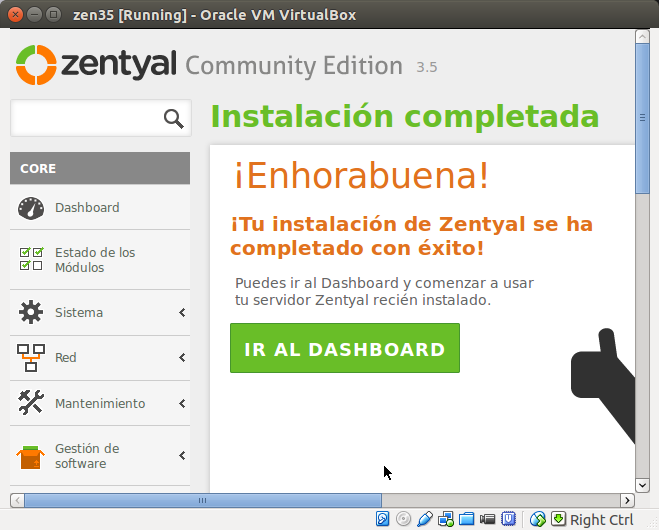Expand the Sistema menu chevron
The image size is (659, 530).
182,312
